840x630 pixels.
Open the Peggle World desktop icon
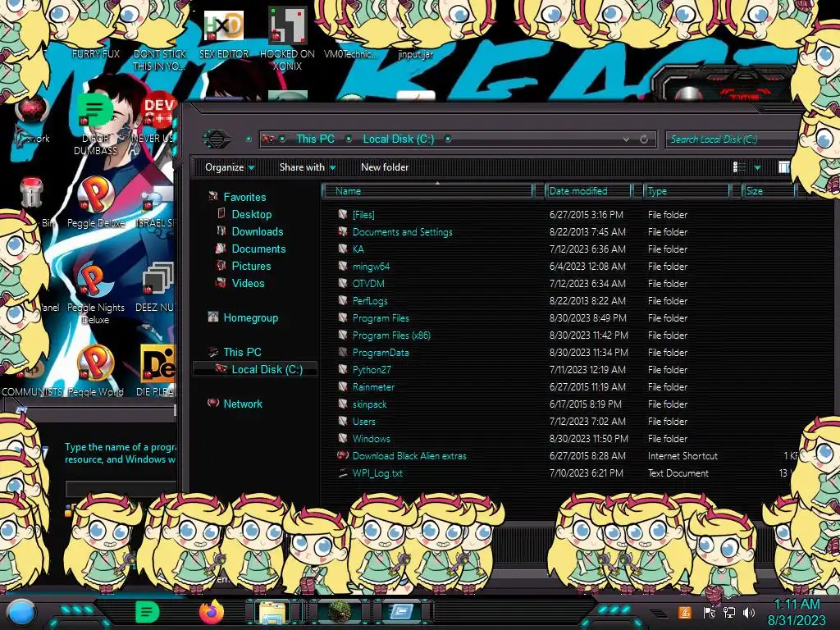tap(96, 364)
